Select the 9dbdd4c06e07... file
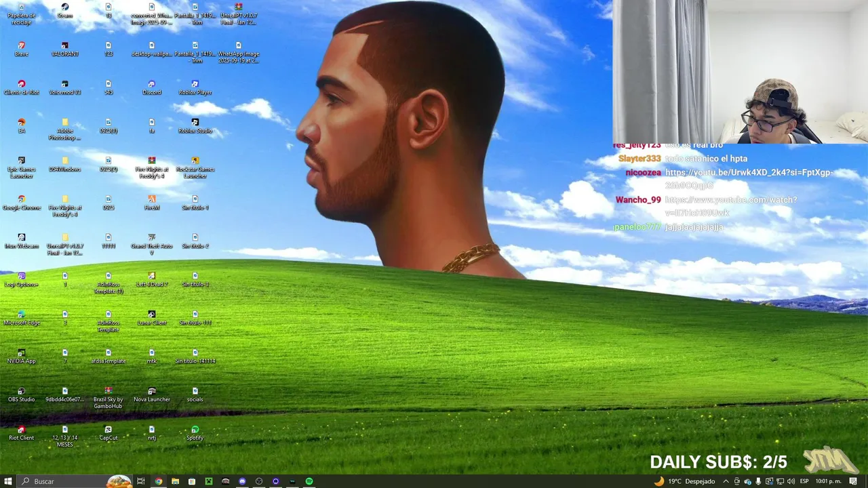The image size is (868, 488). pyautogui.click(x=64, y=395)
